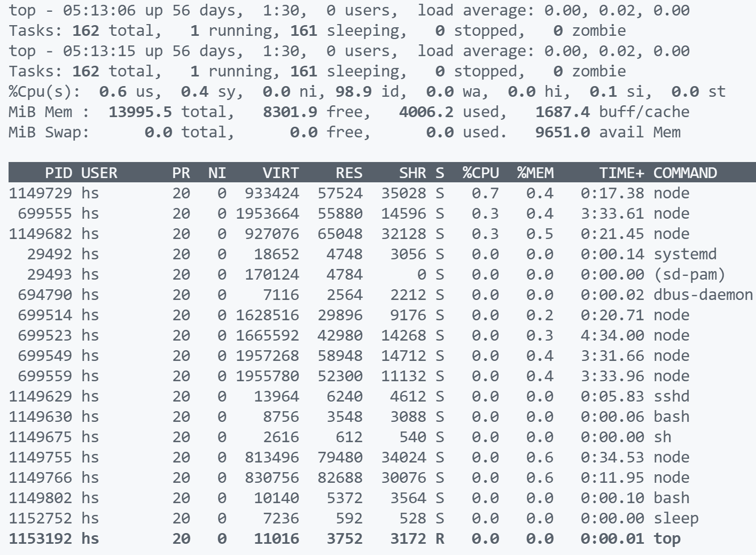Click the sleep command name
The image size is (756, 555).
point(676,518)
